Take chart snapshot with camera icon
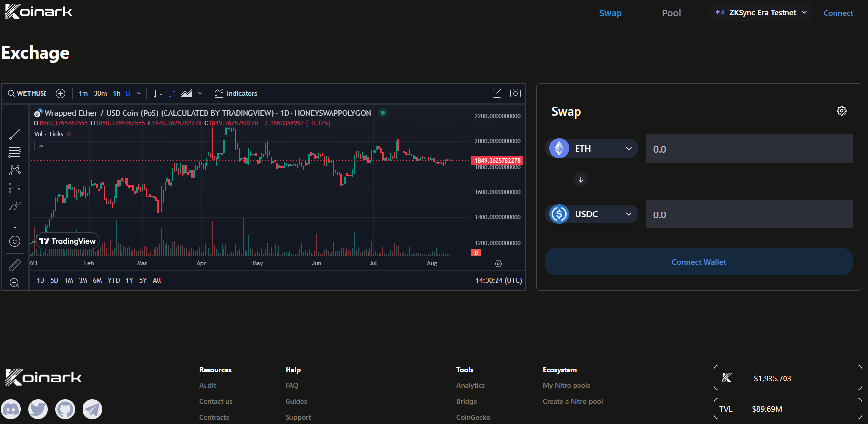This screenshot has height=424, width=868. coord(515,93)
